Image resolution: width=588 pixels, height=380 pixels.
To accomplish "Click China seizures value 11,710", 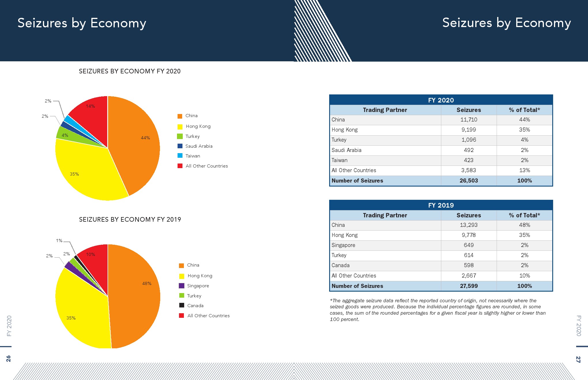I will pos(469,120).
